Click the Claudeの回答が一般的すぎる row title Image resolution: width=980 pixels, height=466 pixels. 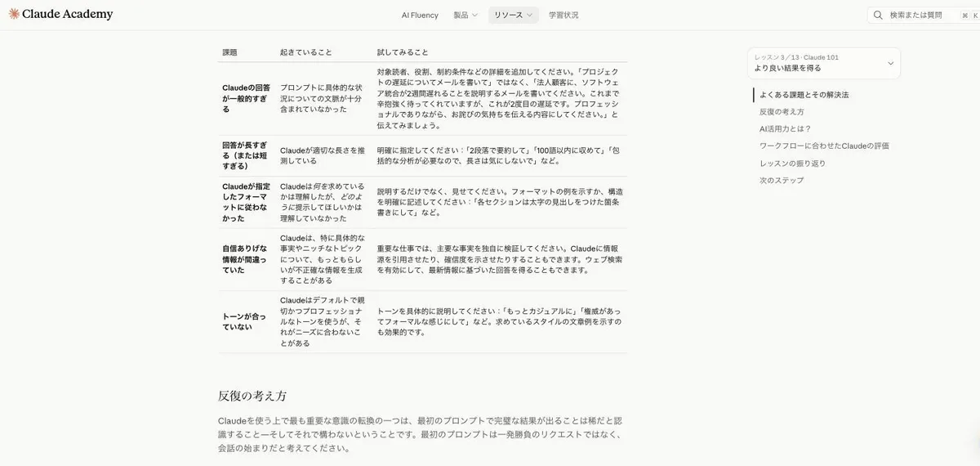point(247,98)
